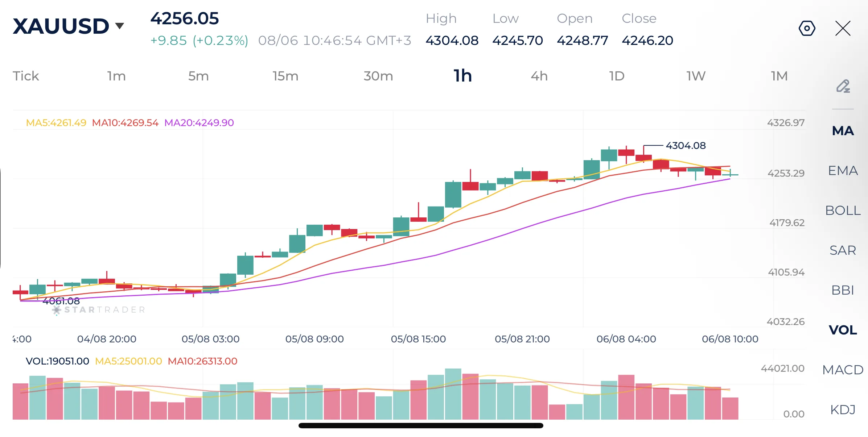This screenshot has height=437, width=868.
Task: Enable the BOLL indicator
Action: (x=843, y=211)
